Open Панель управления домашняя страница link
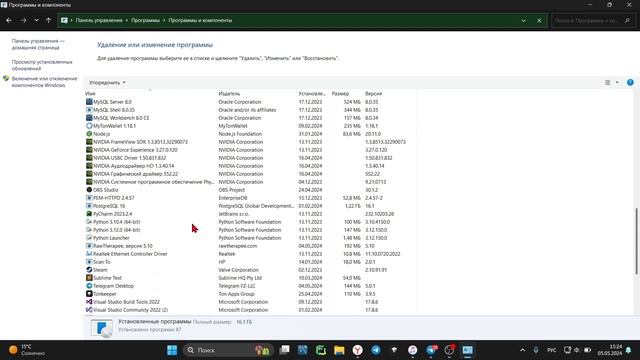 (x=38, y=44)
